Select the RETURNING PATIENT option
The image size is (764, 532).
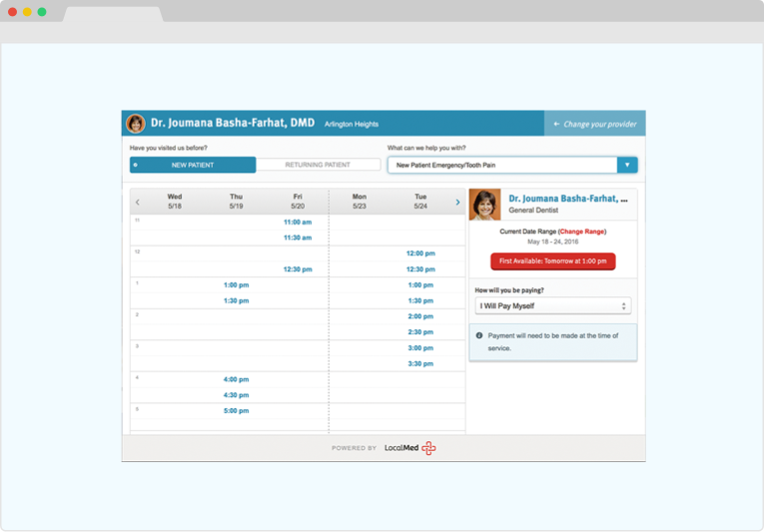point(319,165)
